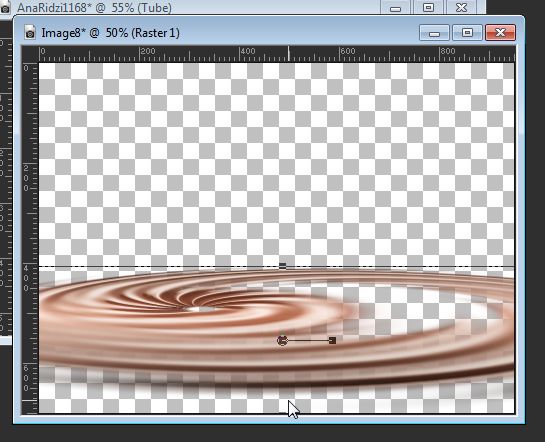Click the 800 mark on horizontal ruler

click(448, 51)
